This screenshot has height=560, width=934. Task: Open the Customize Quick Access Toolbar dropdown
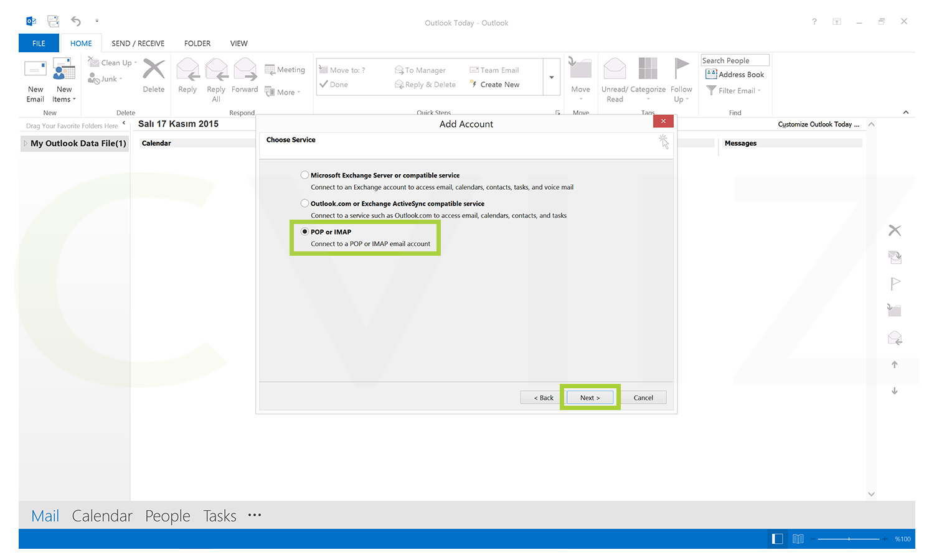coord(97,21)
